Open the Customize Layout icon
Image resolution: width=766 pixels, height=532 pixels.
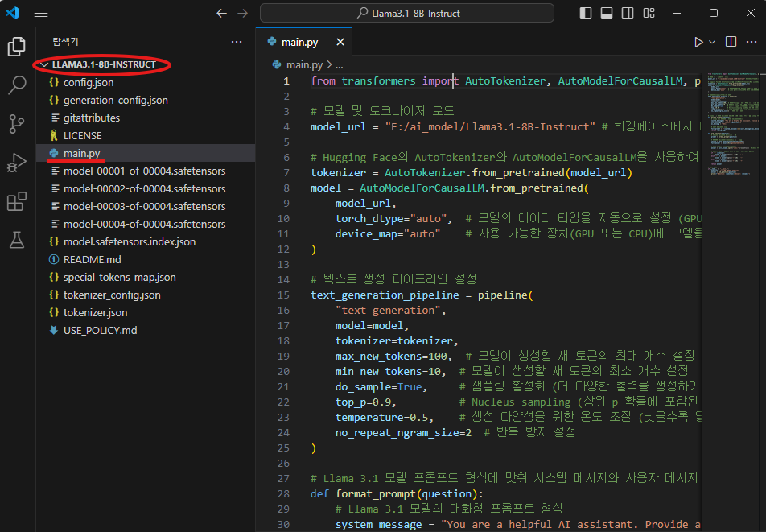pos(649,13)
